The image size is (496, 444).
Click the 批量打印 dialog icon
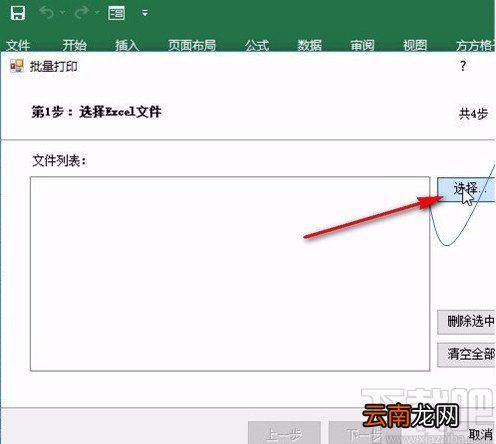(17, 66)
